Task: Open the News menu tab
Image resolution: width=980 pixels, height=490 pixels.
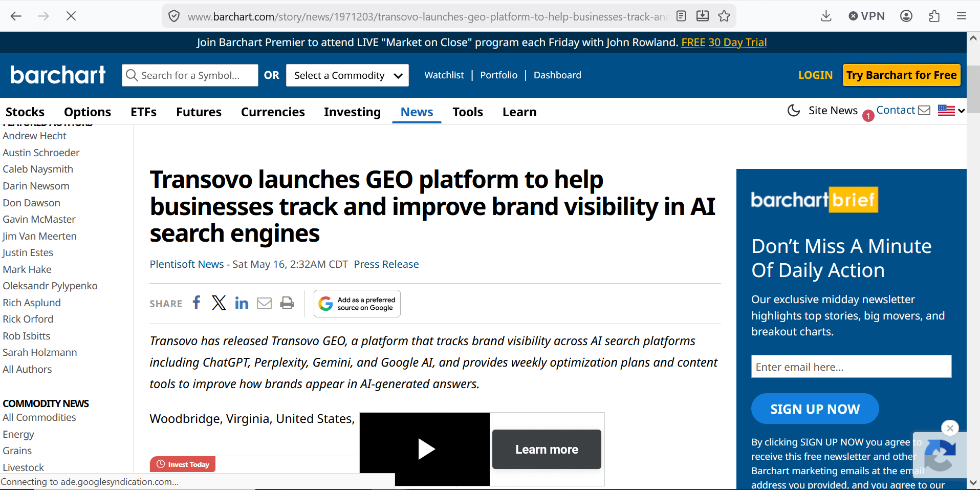Action: tap(417, 112)
